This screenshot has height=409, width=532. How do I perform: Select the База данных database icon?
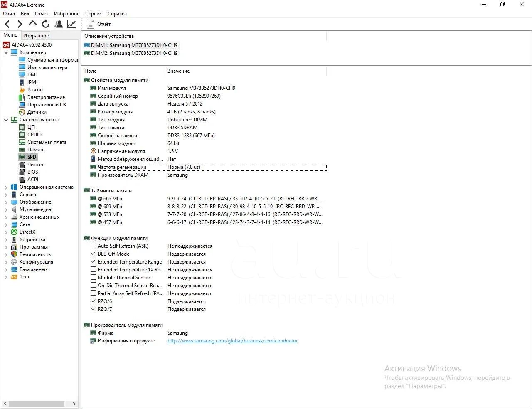(14, 269)
